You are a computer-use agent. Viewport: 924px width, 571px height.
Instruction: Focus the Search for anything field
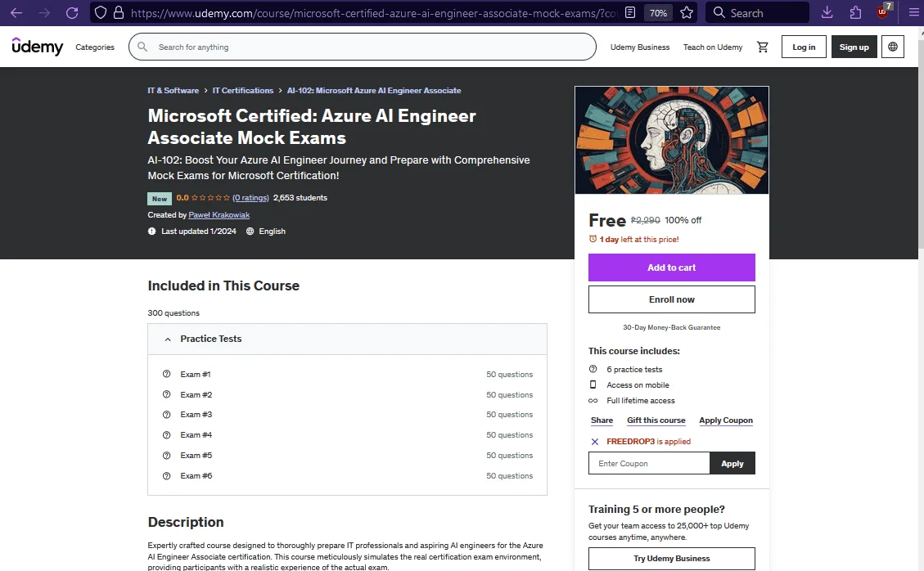[363, 47]
